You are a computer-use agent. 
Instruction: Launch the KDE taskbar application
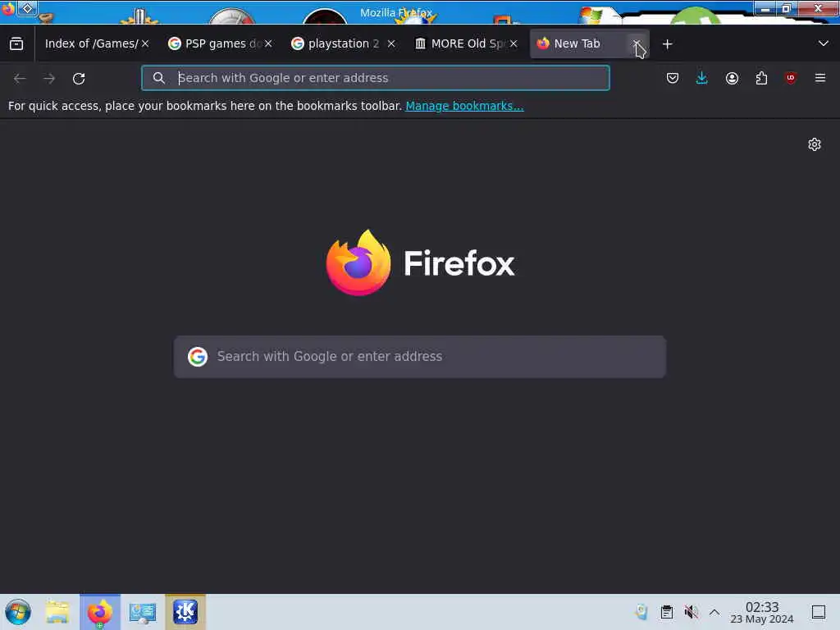[x=185, y=612]
